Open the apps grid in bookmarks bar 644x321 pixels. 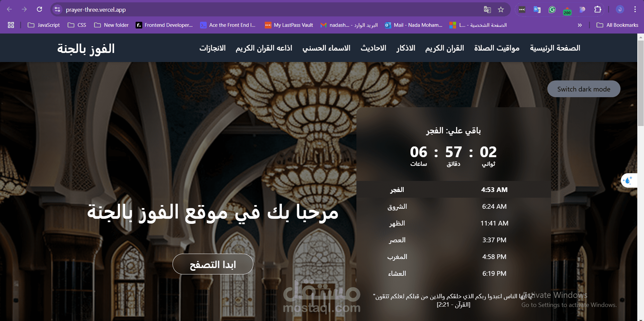[11, 25]
